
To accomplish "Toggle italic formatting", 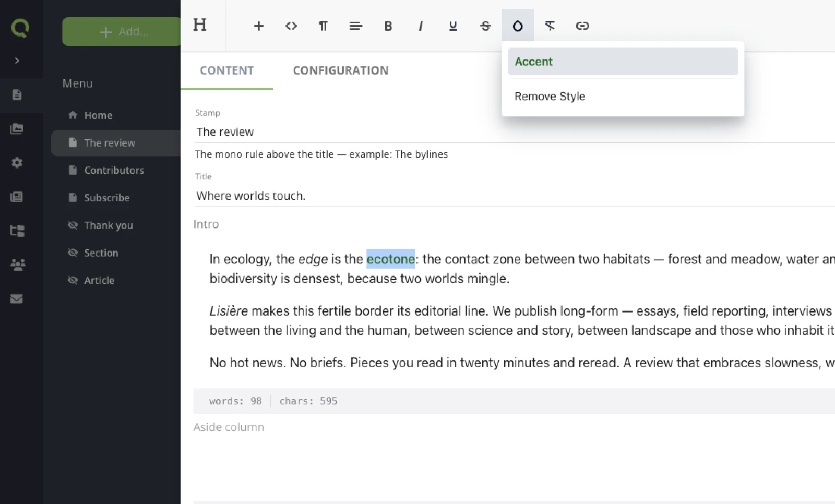I will 421,26.
